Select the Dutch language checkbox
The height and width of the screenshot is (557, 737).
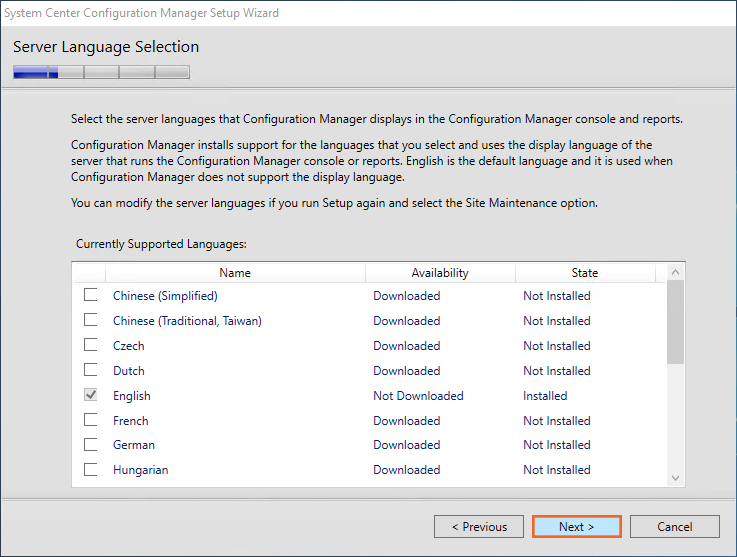click(x=91, y=370)
